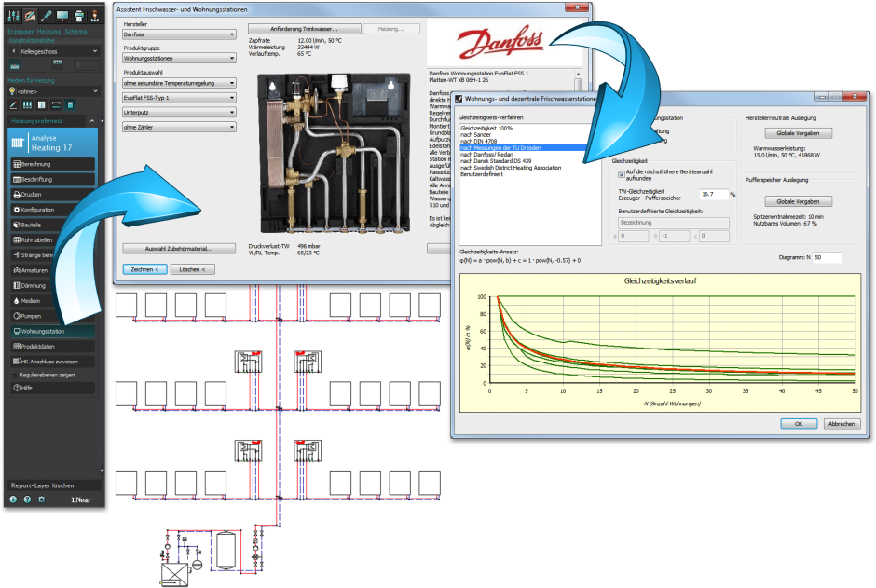The image size is (876, 588).
Task: Toggle 'Auf die nächsthöhere Geräteanzahl aufrunden' checkbox
Action: (622, 174)
